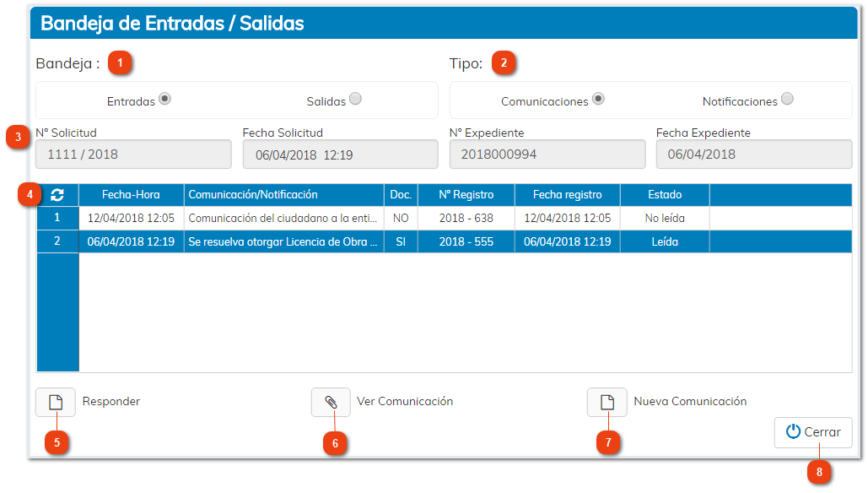
Task: Click the power icon inside the Cerrar button
Action: [x=794, y=431]
